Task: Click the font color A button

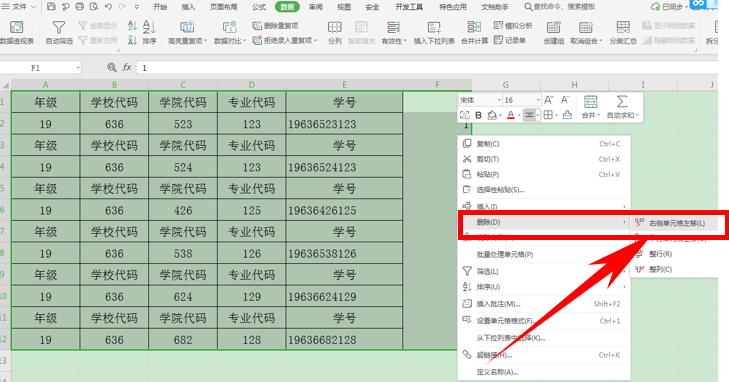Action: (x=510, y=115)
